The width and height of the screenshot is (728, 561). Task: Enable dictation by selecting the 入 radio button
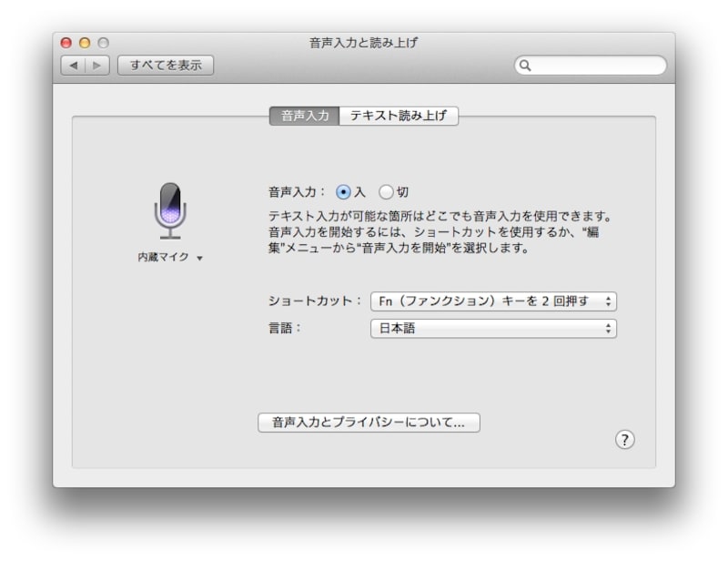[x=344, y=191]
